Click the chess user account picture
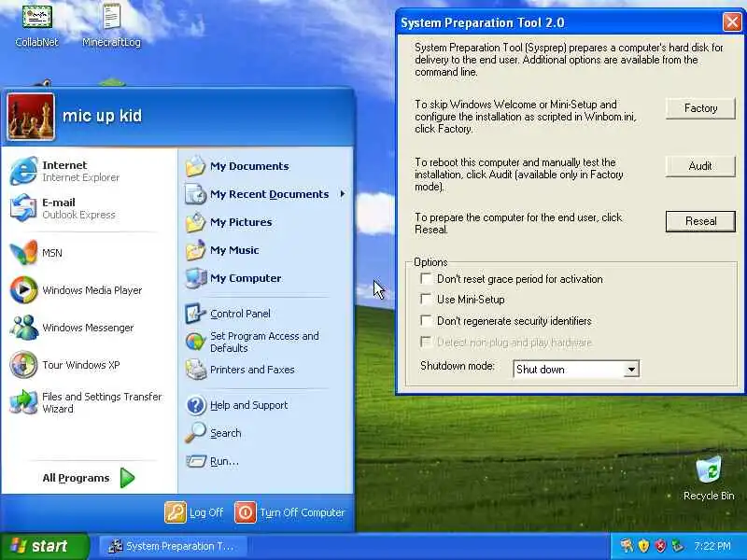The height and width of the screenshot is (560, 747). pos(31,117)
